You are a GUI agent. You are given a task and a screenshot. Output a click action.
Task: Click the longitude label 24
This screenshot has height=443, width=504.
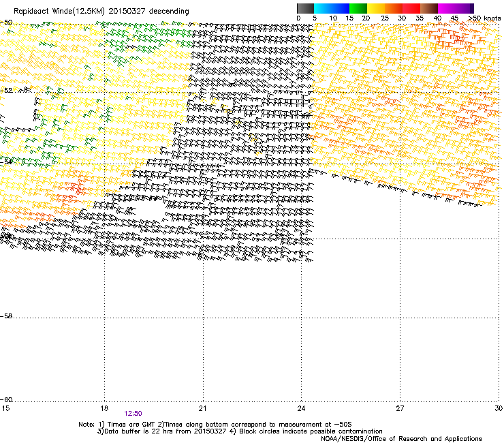[301, 408]
